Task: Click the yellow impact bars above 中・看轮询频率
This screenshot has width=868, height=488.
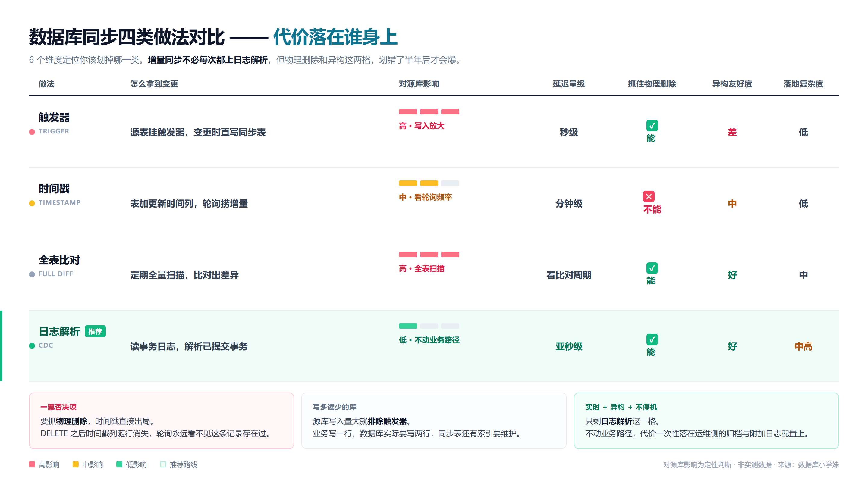Action: point(429,183)
